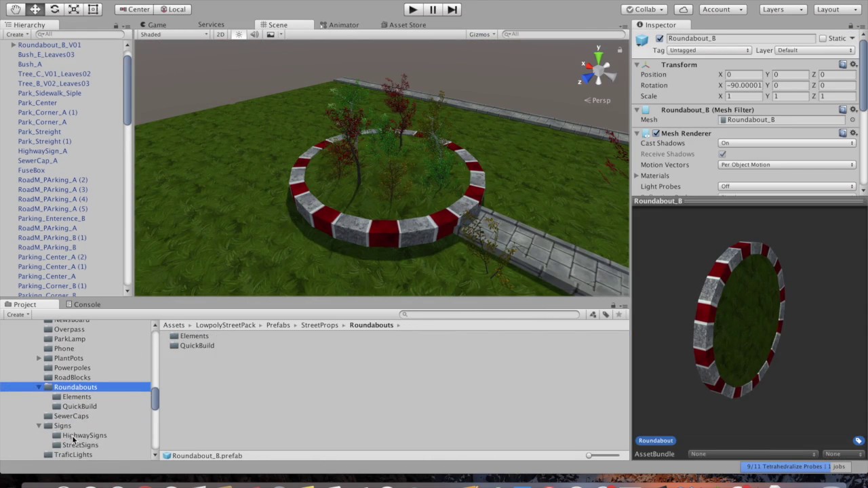Search by label tag icon in Project
868x488 pixels.
click(x=606, y=314)
